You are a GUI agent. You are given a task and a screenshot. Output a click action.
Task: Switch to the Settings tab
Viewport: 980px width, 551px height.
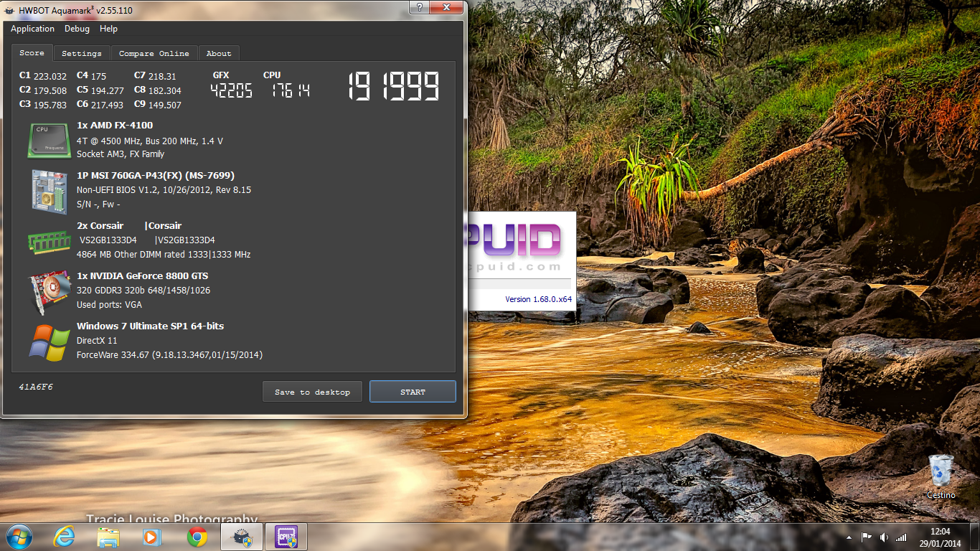click(82, 54)
